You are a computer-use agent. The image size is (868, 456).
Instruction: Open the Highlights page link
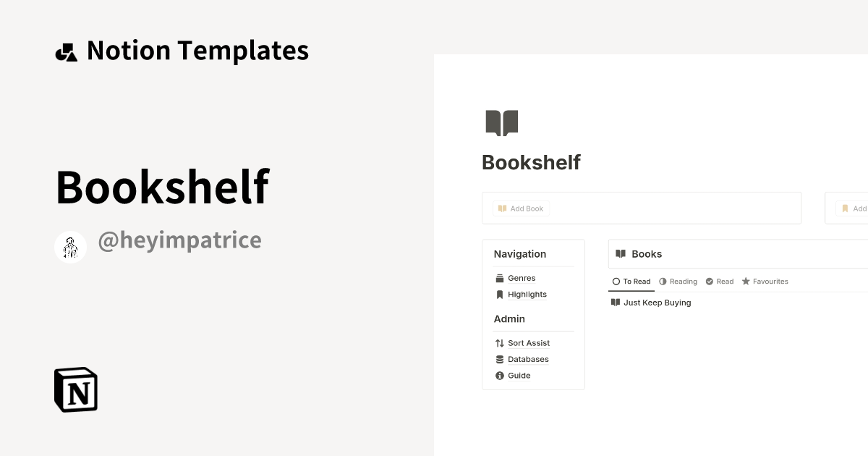pyautogui.click(x=527, y=294)
